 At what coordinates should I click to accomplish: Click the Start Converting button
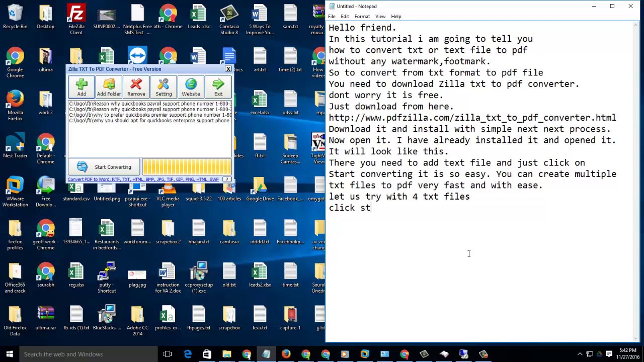[104, 167]
